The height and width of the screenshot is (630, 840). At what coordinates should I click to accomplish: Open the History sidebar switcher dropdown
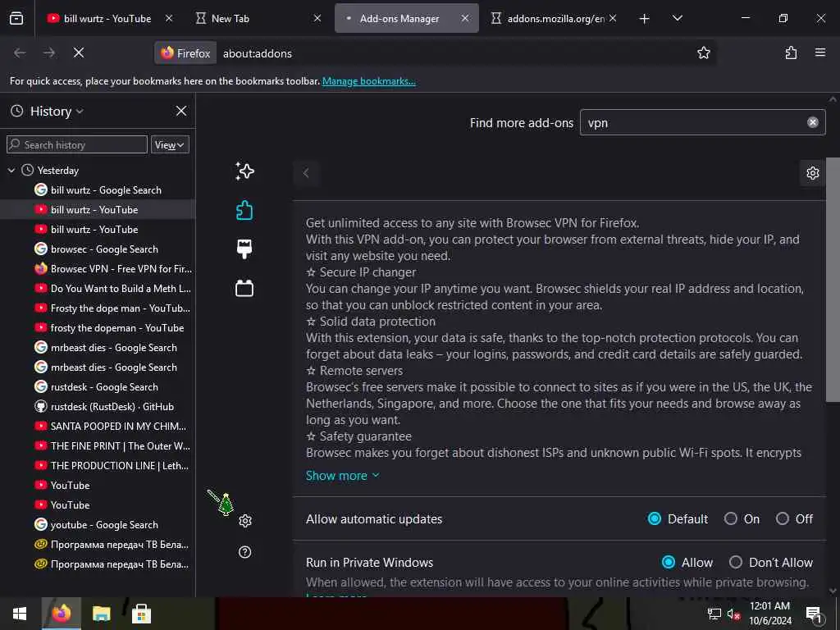57,111
